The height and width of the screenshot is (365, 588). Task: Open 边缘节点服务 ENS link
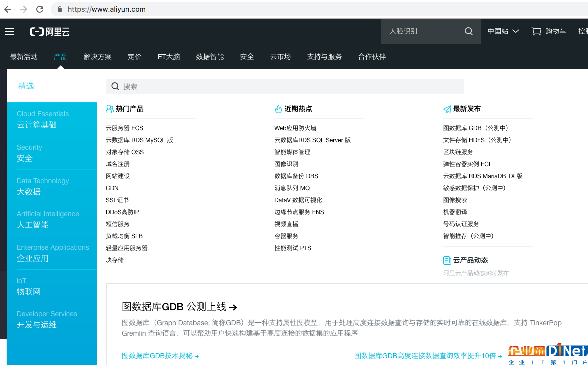(299, 212)
